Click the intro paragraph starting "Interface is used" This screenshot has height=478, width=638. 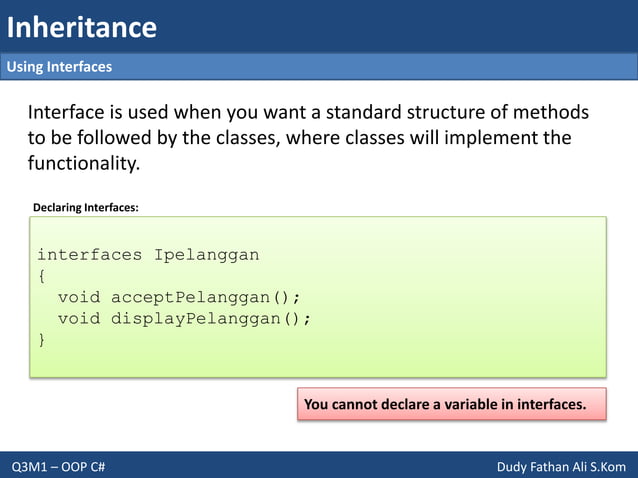[300, 137]
